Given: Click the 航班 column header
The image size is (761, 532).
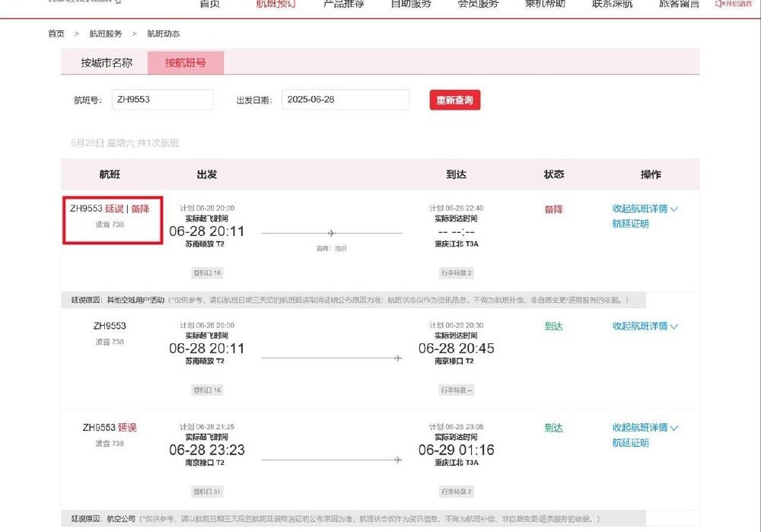Looking at the screenshot, I should (x=110, y=174).
